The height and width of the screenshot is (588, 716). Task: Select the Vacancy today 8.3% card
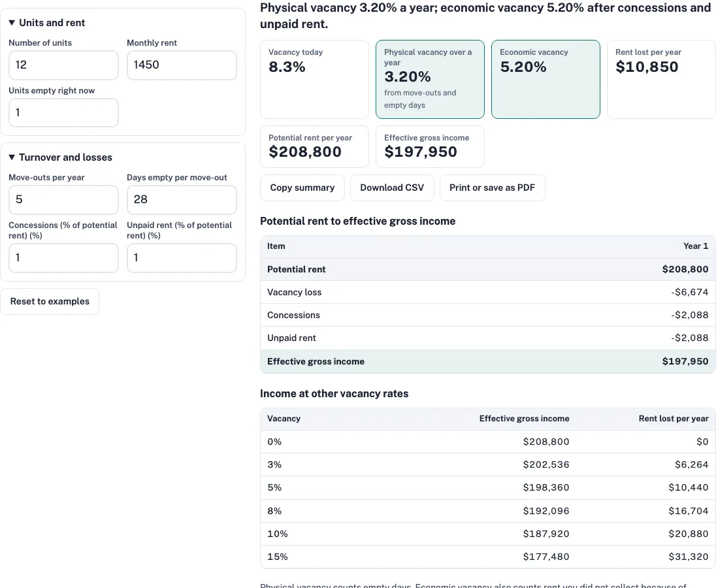(314, 80)
